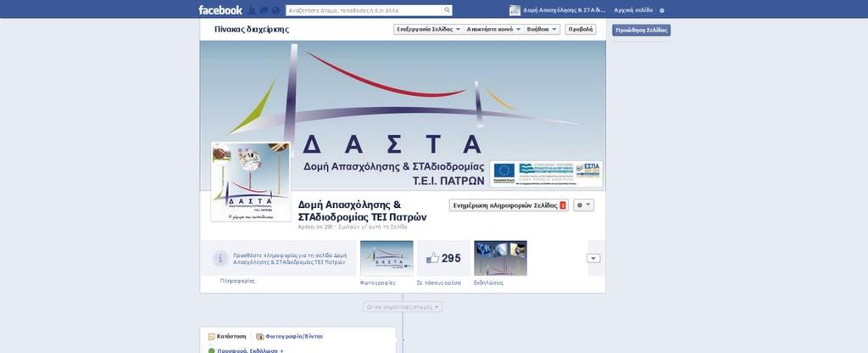868x353 pixels.
Task: Open the ΔΑΣΤΑ cover photo
Action: coord(403,115)
